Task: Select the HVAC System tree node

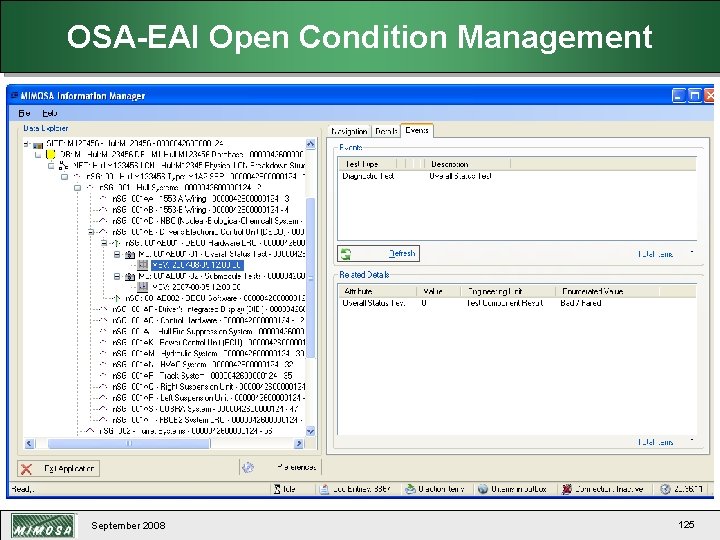Action: point(202,365)
